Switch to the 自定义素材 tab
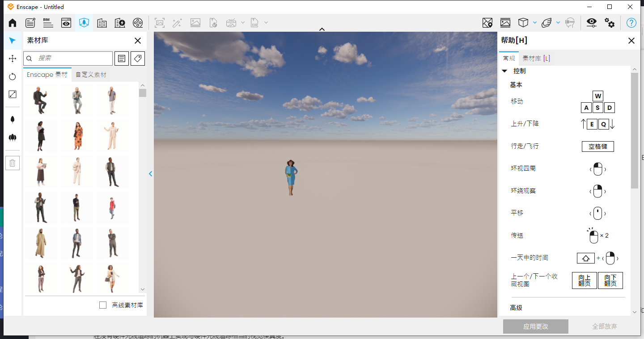The image size is (644, 339). coord(91,75)
